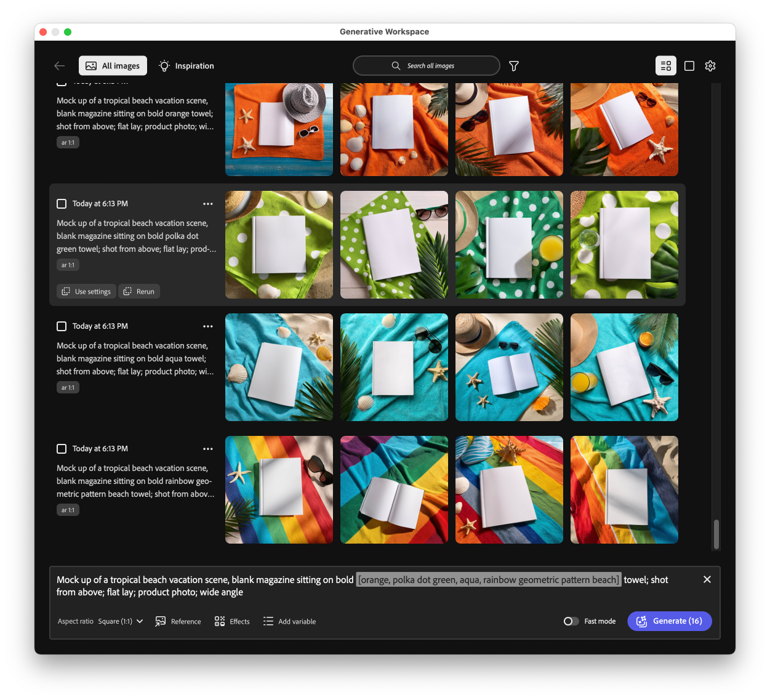Image resolution: width=770 pixels, height=700 pixels.
Task: Switch to grid view layout
Action: tap(689, 65)
